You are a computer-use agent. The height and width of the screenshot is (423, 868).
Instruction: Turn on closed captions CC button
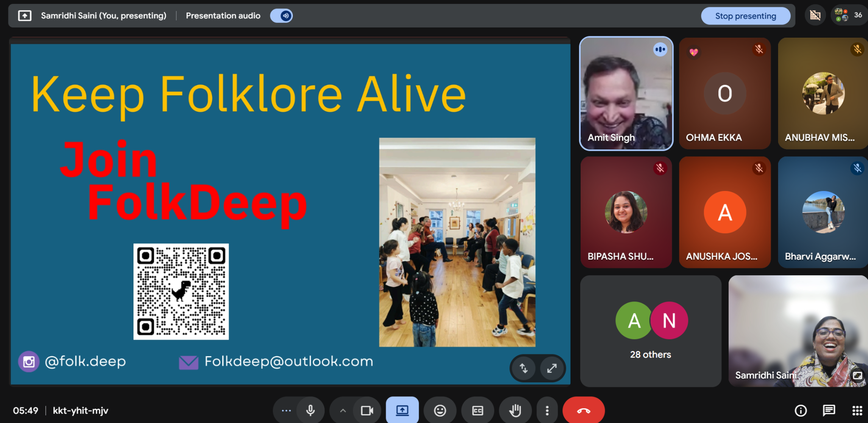tap(478, 410)
